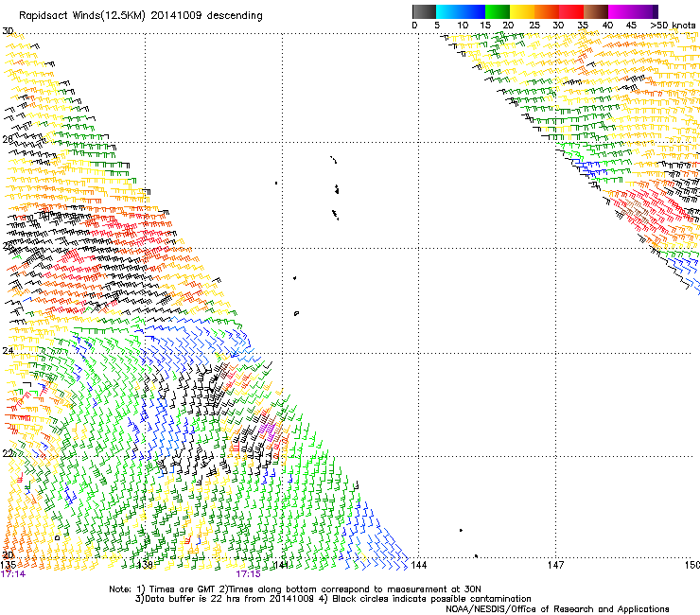Image resolution: width=700 pixels, height=615 pixels.
Task: Click the purple pass time '17:15'
Action: click(x=248, y=574)
